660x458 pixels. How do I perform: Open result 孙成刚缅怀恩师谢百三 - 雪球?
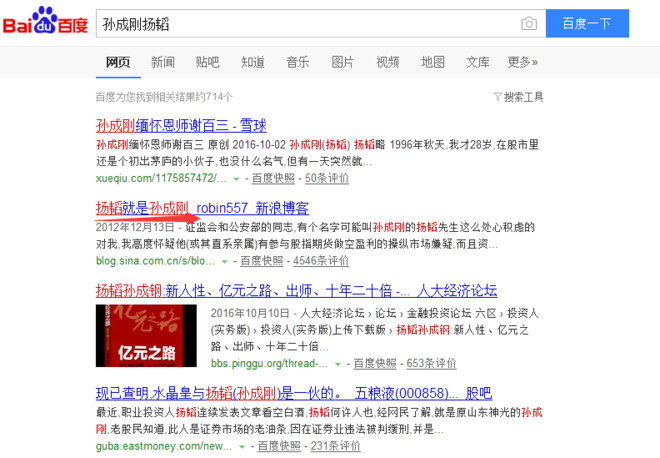(x=181, y=125)
